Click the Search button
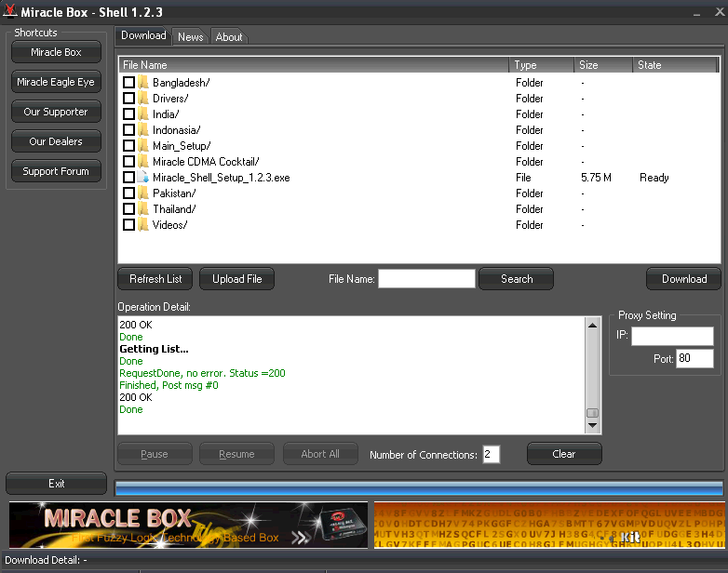Viewport: 728px width, 573px height. pyautogui.click(x=517, y=278)
